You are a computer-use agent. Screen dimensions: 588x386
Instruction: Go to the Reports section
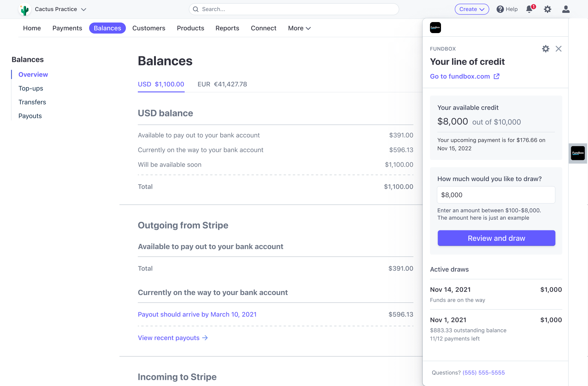[x=227, y=28]
